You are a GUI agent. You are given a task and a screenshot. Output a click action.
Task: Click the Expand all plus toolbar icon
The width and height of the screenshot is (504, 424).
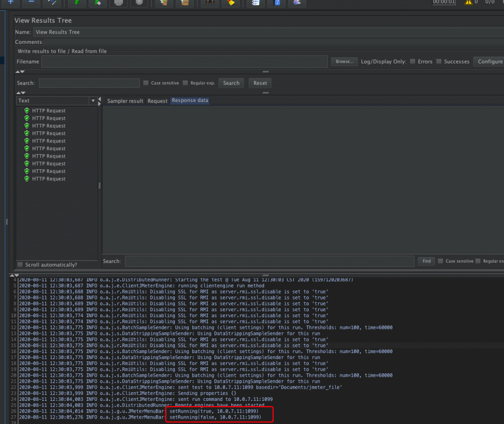pyautogui.click(x=10, y=2)
